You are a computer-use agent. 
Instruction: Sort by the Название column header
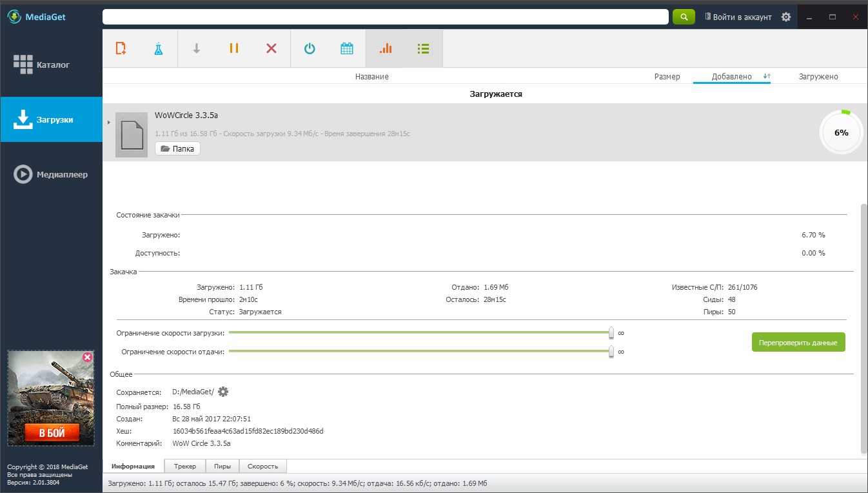click(372, 76)
